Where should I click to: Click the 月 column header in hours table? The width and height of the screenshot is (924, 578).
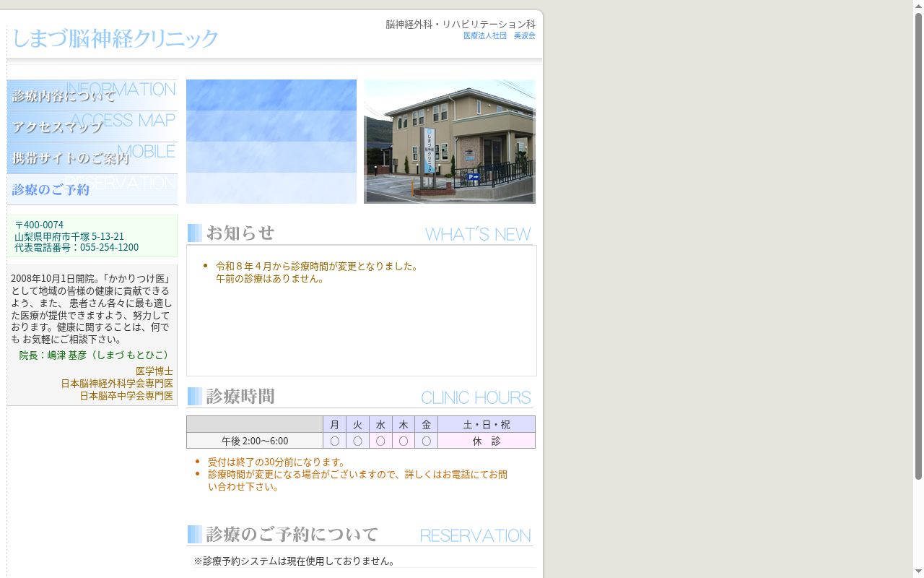click(x=334, y=425)
